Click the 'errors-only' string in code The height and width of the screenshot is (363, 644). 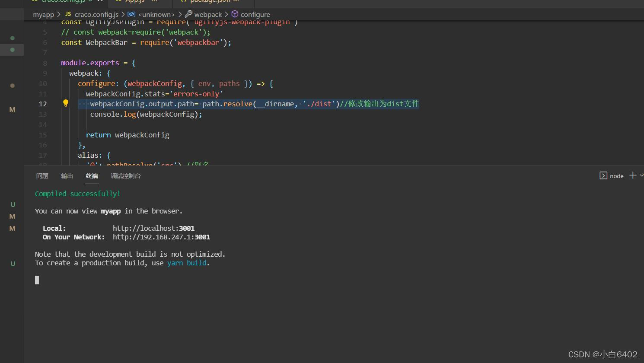coord(198,94)
